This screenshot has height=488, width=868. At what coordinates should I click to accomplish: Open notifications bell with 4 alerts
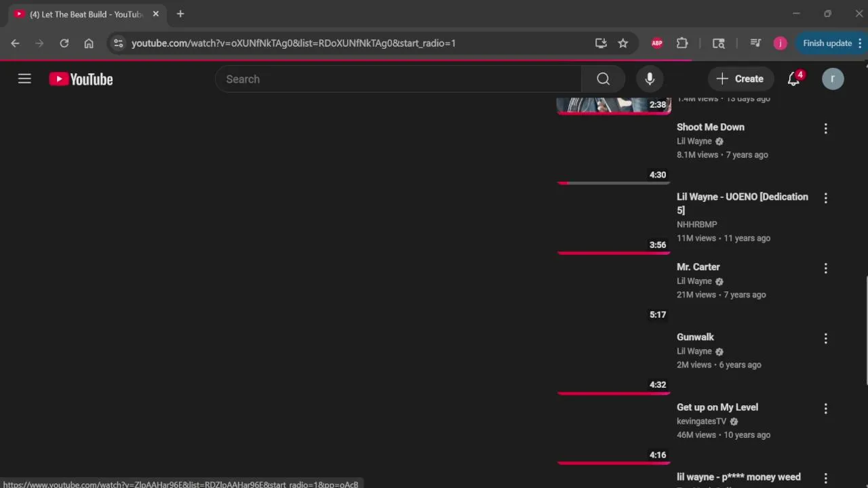click(794, 79)
